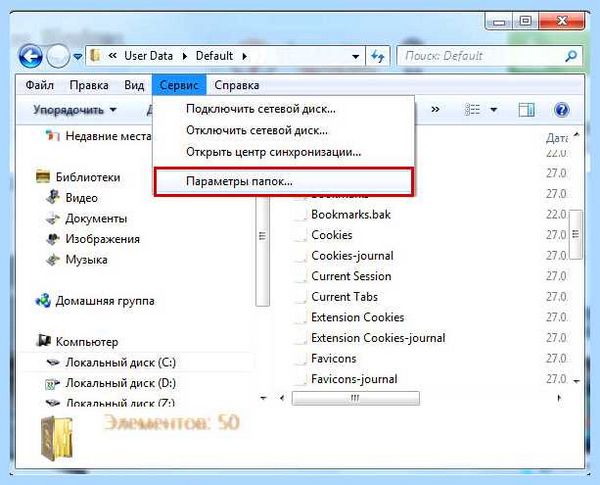
Task: Click the file list vertical scrollbar thumb
Action: (x=576, y=234)
